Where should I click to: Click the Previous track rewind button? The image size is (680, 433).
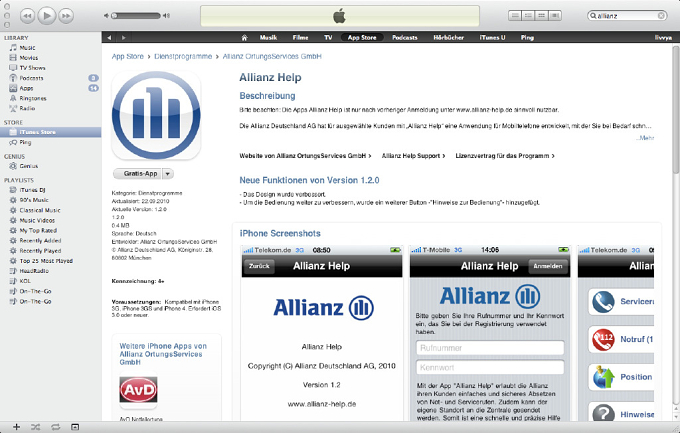coord(28,16)
